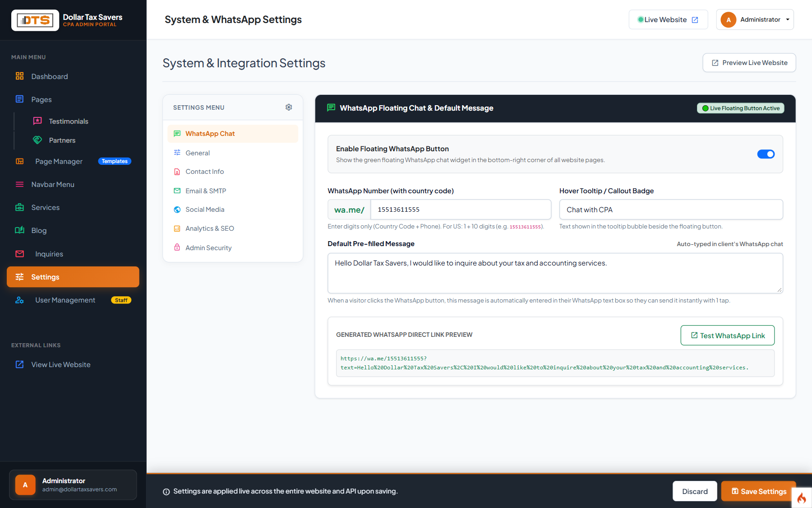This screenshot has height=508, width=812.
Task: Click the Discard button
Action: (x=695, y=491)
